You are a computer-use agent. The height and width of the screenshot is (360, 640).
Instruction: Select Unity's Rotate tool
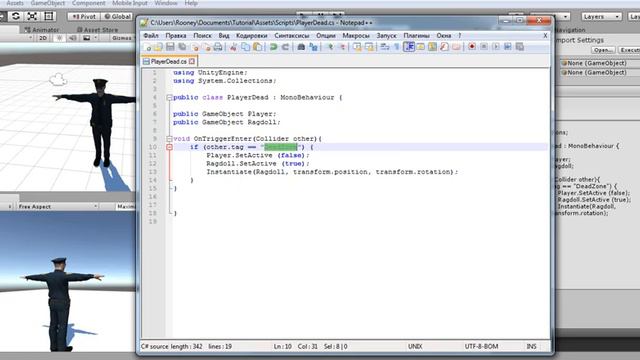[x=16, y=16]
